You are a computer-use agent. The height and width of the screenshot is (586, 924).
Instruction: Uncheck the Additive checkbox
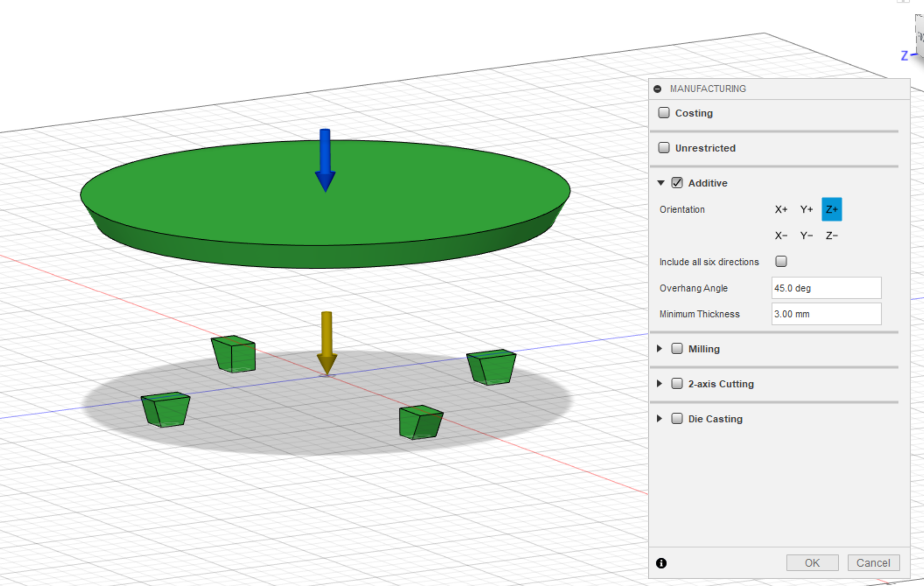[x=677, y=183]
